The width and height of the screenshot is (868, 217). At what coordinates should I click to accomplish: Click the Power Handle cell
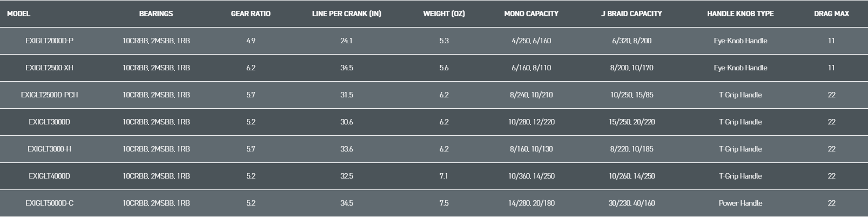(x=740, y=203)
